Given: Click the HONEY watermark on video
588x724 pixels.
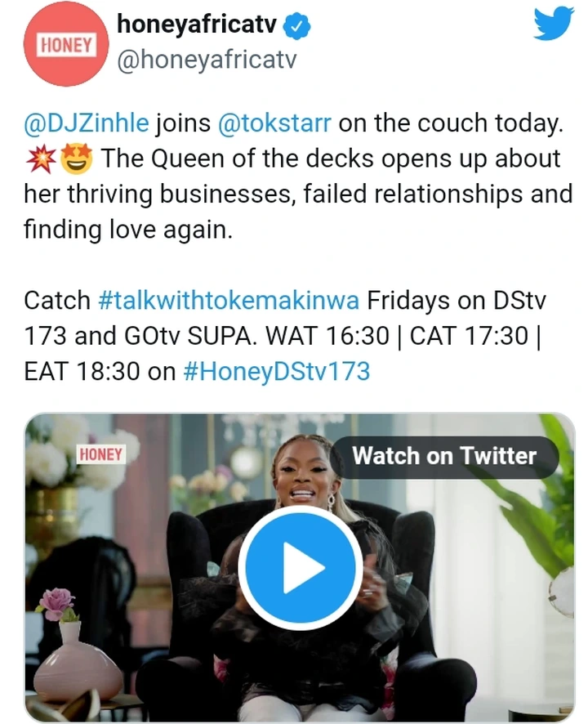Looking at the screenshot, I should [100, 454].
